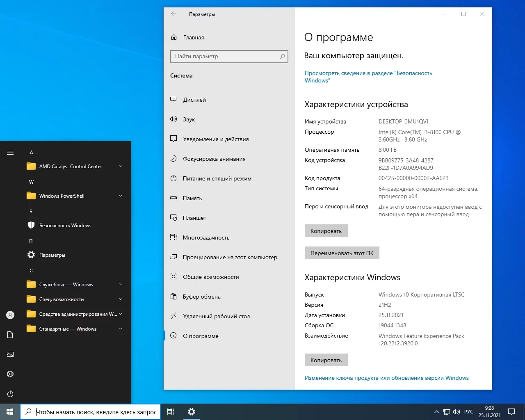525x420 pixels.
Task: Click the Питание и спящий режим power icon
Action: 173,178
